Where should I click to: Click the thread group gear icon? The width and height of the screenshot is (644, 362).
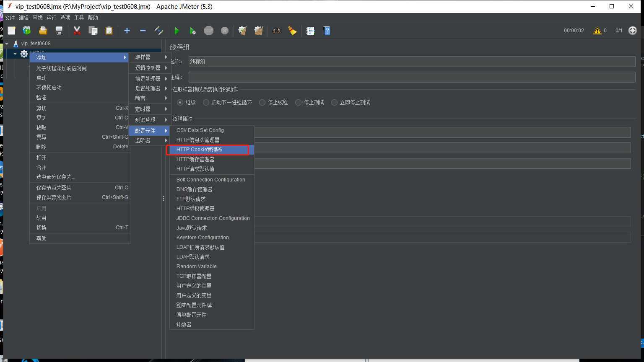click(24, 54)
